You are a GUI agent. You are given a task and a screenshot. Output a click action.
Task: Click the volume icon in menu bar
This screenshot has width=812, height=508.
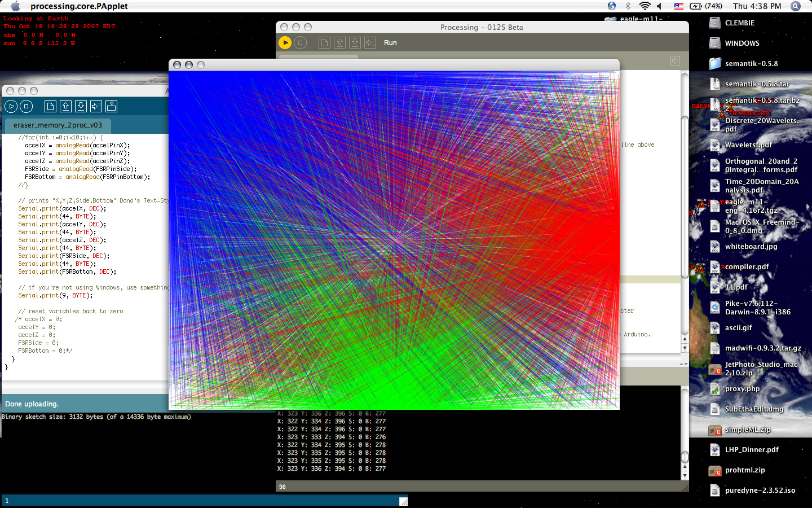coord(659,6)
